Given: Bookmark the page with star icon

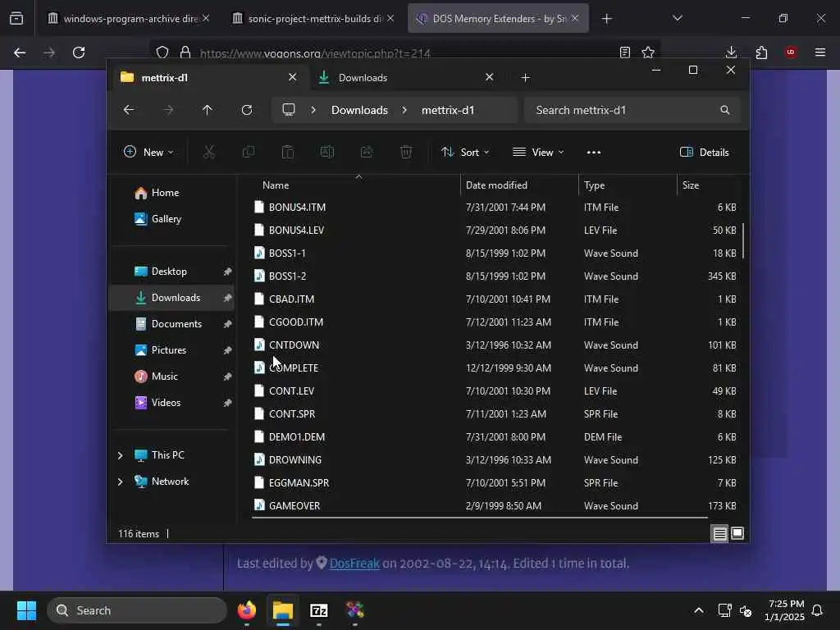Looking at the screenshot, I should (648, 52).
